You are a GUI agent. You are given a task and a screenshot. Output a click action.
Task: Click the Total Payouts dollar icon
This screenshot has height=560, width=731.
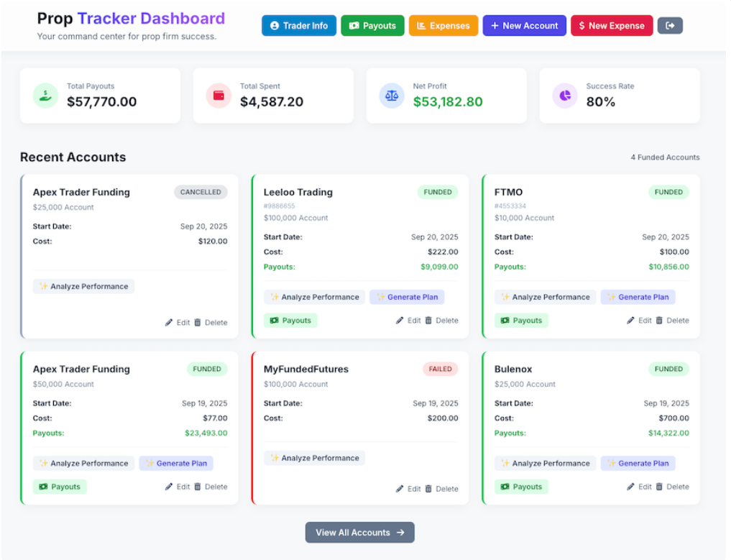tap(44, 95)
